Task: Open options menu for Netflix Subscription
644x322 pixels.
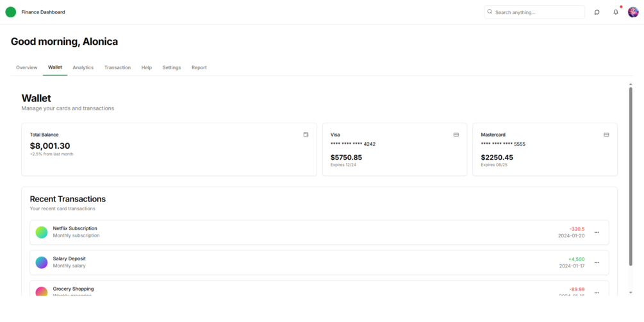Action: tap(597, 232)
